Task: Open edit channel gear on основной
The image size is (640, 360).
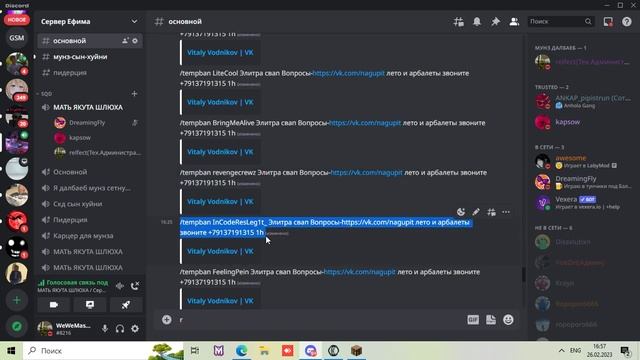Action: click(x=135, y=41)
